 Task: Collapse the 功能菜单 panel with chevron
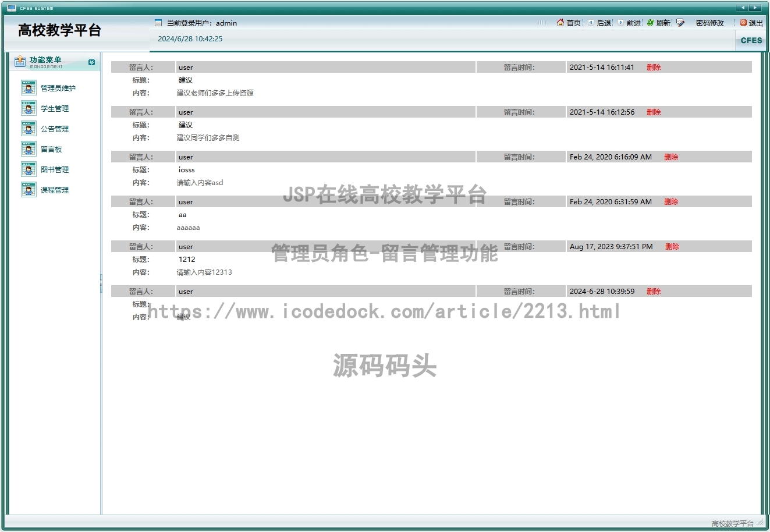tap(91, 62)
